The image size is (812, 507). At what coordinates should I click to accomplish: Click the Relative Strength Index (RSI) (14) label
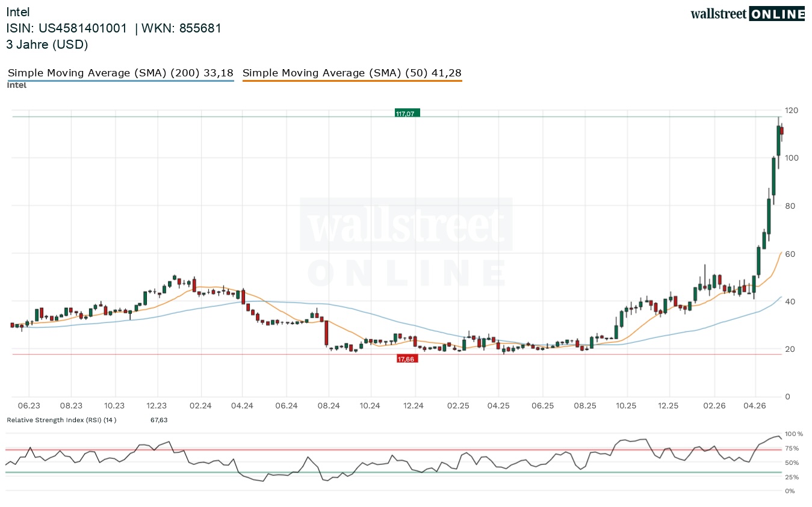pos(61,420)
